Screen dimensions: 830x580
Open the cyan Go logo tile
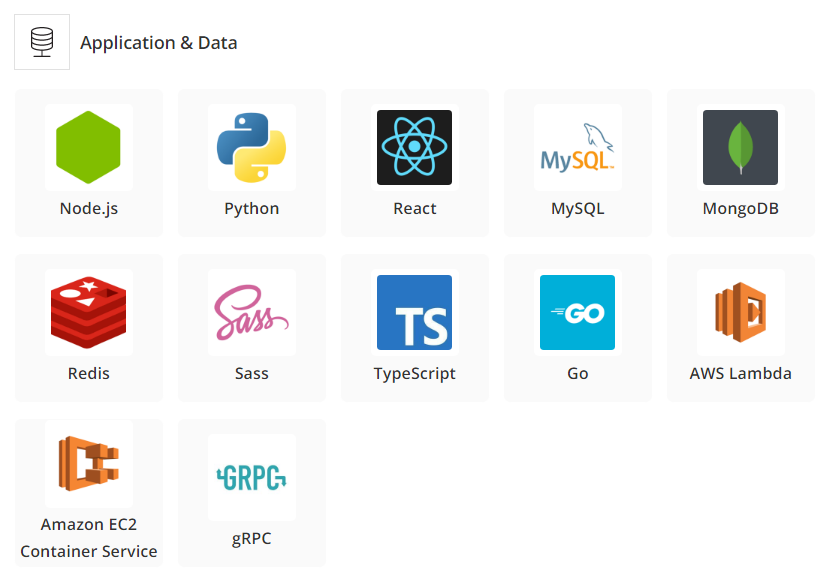[x=578, y=312]
